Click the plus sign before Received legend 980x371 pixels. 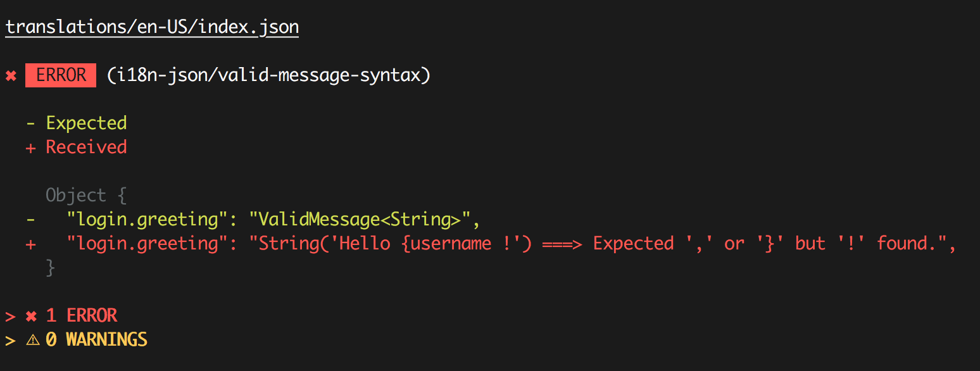(30, 148)
